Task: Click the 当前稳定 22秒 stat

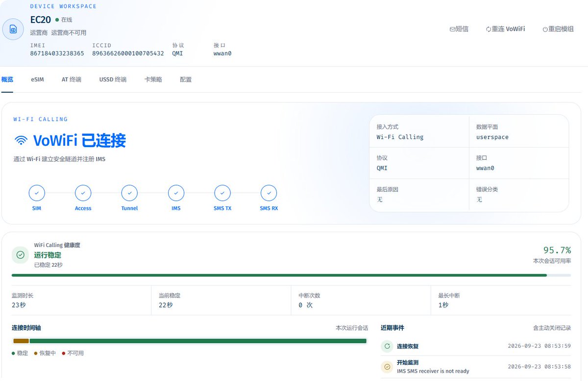Action: (x=221, y=300)
